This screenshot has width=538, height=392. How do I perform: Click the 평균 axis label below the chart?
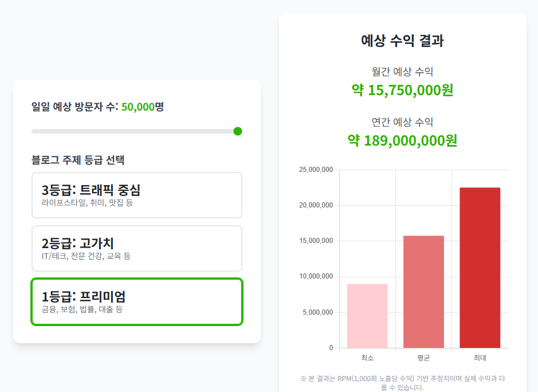424,356
